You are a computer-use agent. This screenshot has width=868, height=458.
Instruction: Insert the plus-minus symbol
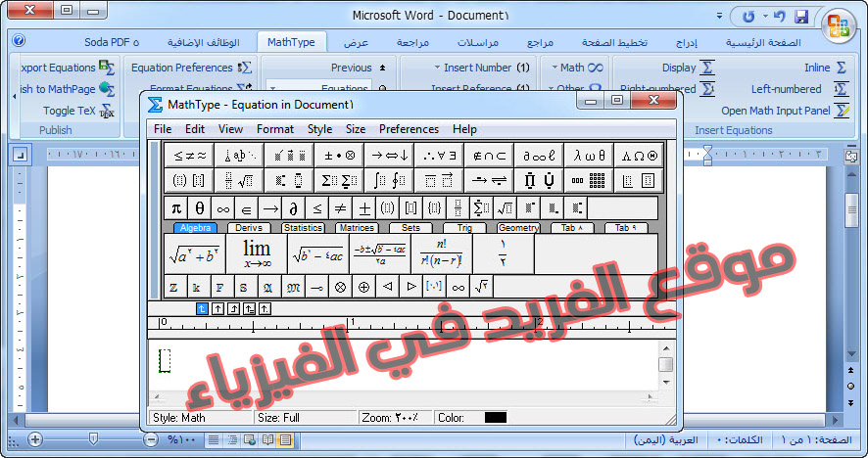click(364, 208)
